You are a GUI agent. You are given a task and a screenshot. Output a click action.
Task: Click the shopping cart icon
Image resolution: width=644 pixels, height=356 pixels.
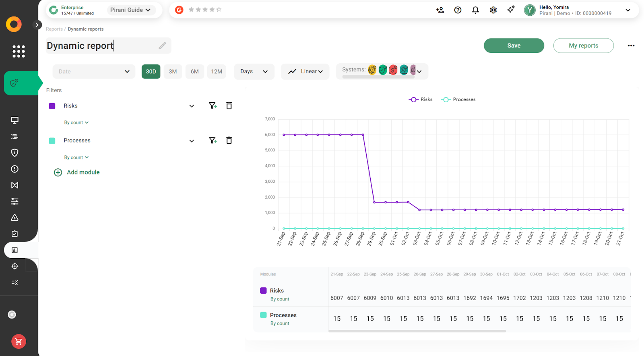19,342
